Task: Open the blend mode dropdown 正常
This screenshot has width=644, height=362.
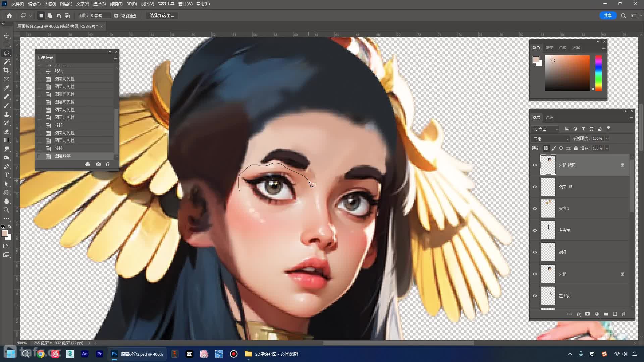Action: tap(551, 139)
